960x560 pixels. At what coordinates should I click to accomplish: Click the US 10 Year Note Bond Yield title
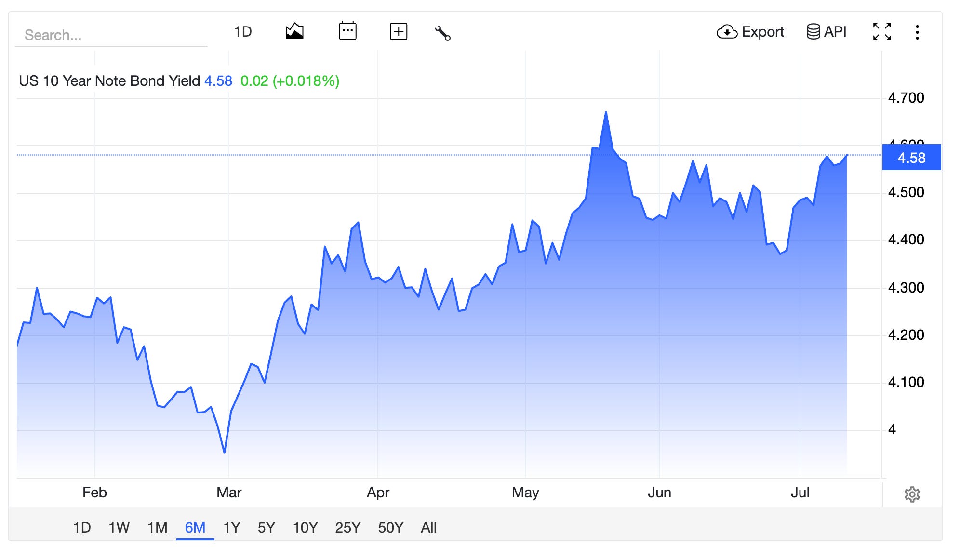(109, 81)
